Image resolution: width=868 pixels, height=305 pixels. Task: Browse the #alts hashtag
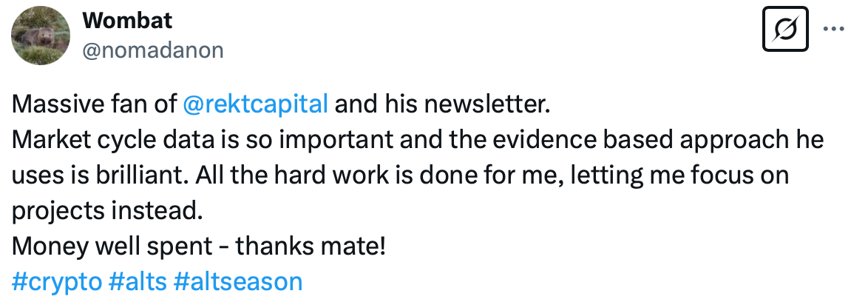[x=138, y=281]
